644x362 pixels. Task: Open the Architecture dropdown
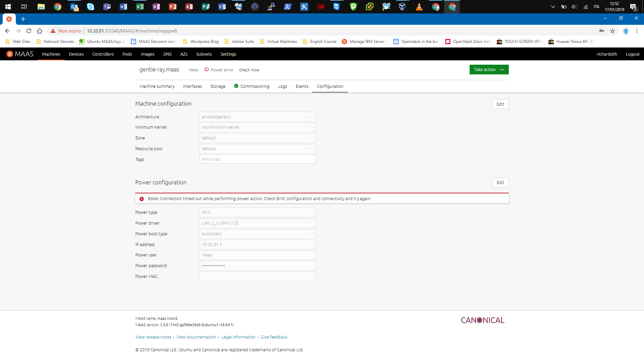(258, 117)
